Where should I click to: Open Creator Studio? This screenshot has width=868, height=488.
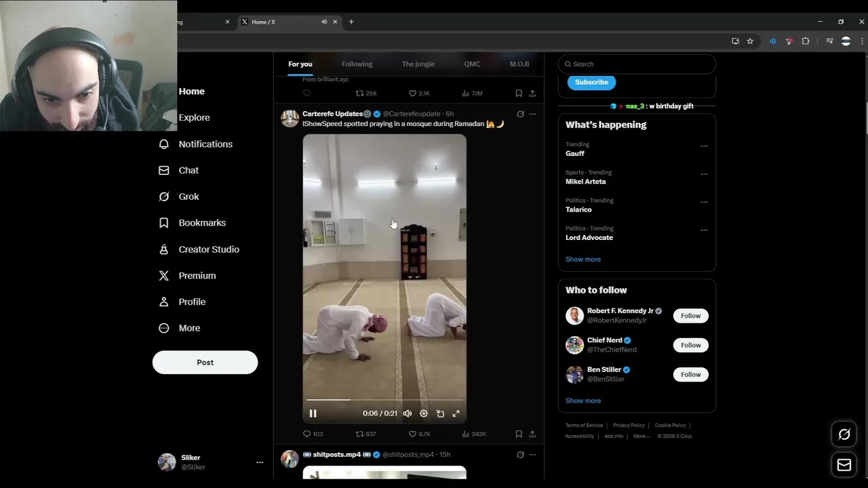[199, 249]
